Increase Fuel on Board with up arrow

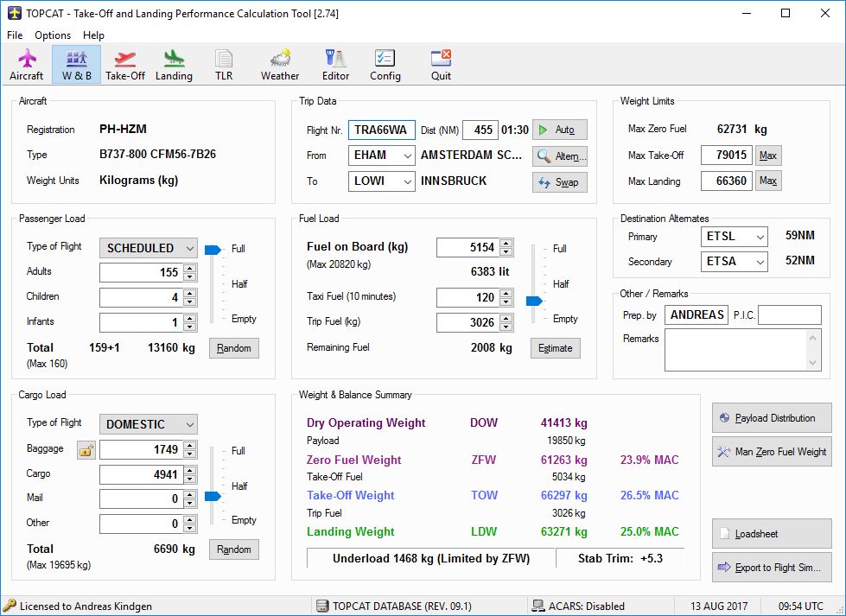coord(506,244)
